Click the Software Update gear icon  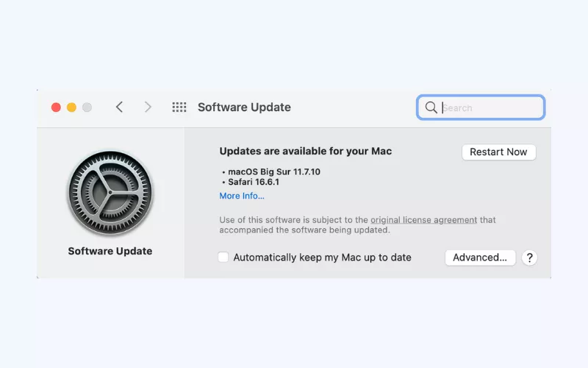110,193
